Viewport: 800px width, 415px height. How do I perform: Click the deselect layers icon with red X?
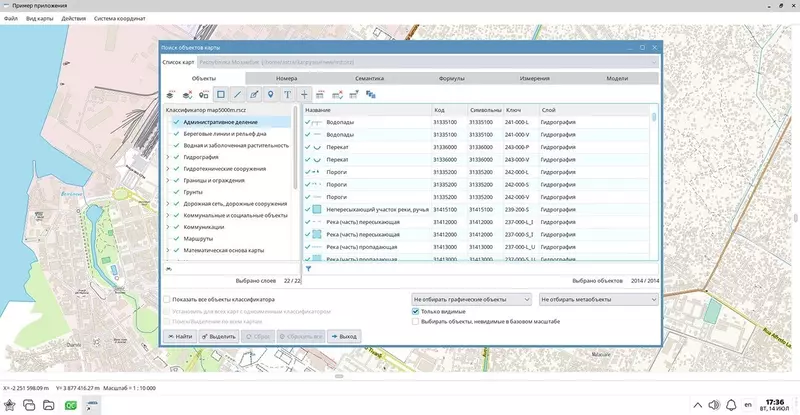pos(187,94)
